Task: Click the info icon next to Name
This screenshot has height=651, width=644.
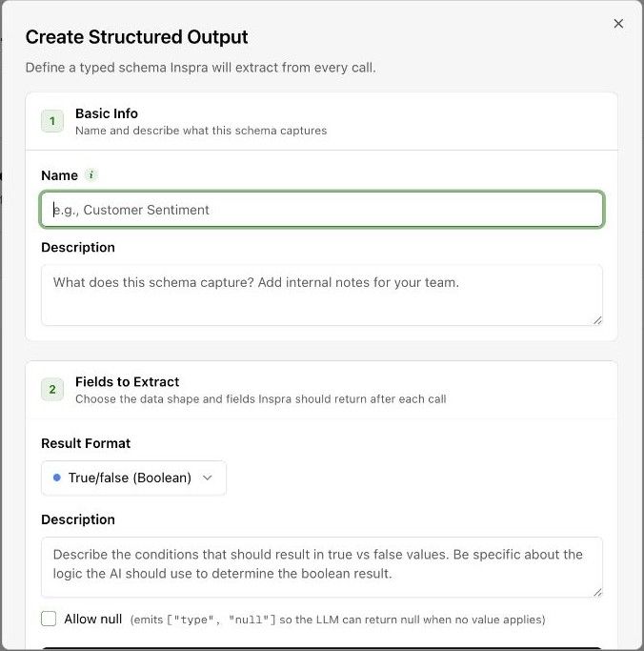Action: coord(91,175)
